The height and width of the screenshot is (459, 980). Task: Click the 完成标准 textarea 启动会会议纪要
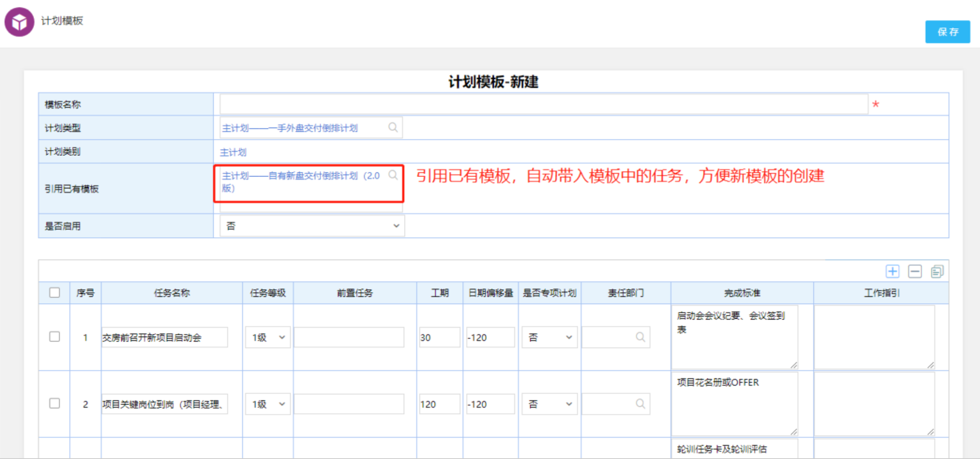[735, 337]
